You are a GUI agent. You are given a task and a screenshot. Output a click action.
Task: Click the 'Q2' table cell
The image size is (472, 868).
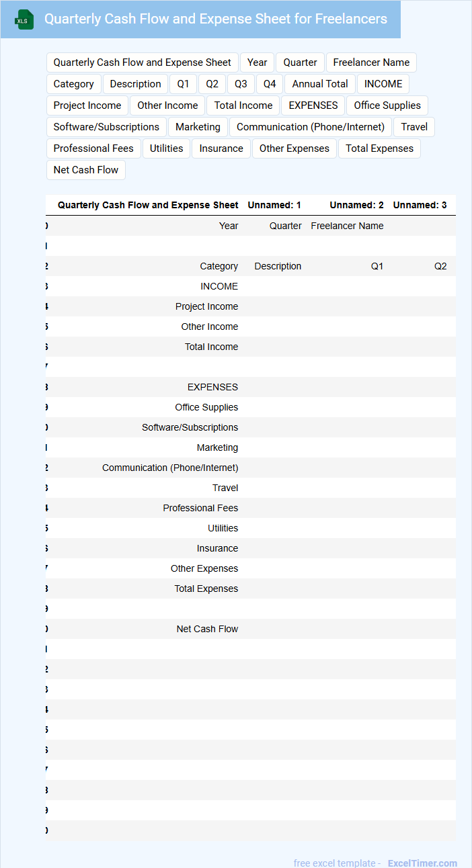pyautogui.click(x=440, y=266)
